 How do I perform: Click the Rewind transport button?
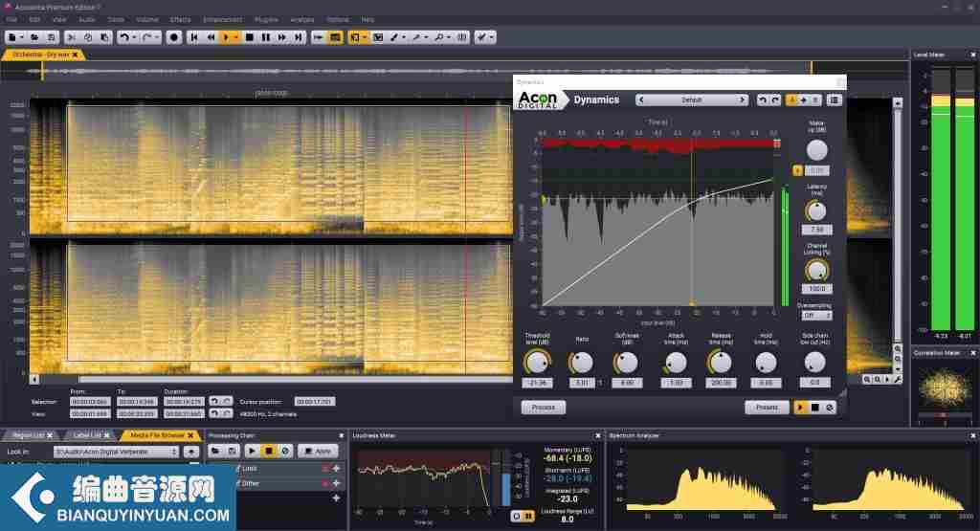tap(212, 37)
